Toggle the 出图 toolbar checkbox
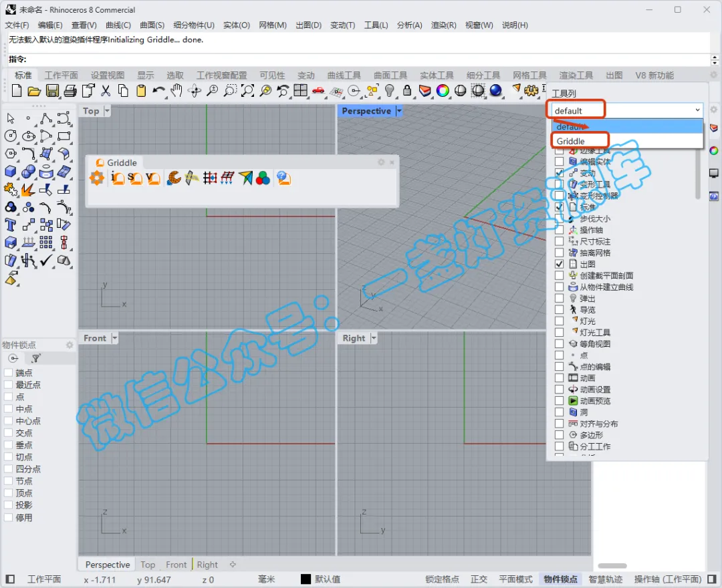This screenshot has height=588, width=722. pos(559,264)
